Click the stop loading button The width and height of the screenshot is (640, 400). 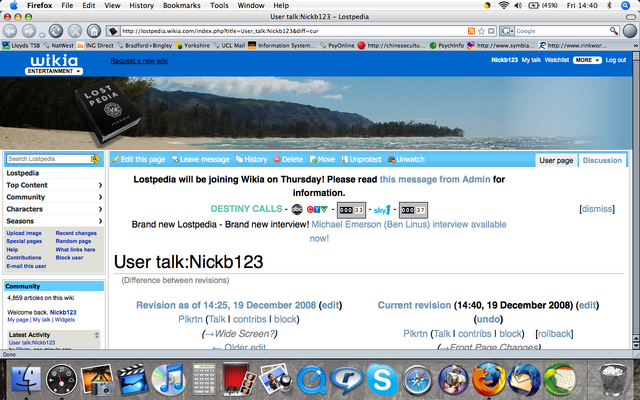75,31
